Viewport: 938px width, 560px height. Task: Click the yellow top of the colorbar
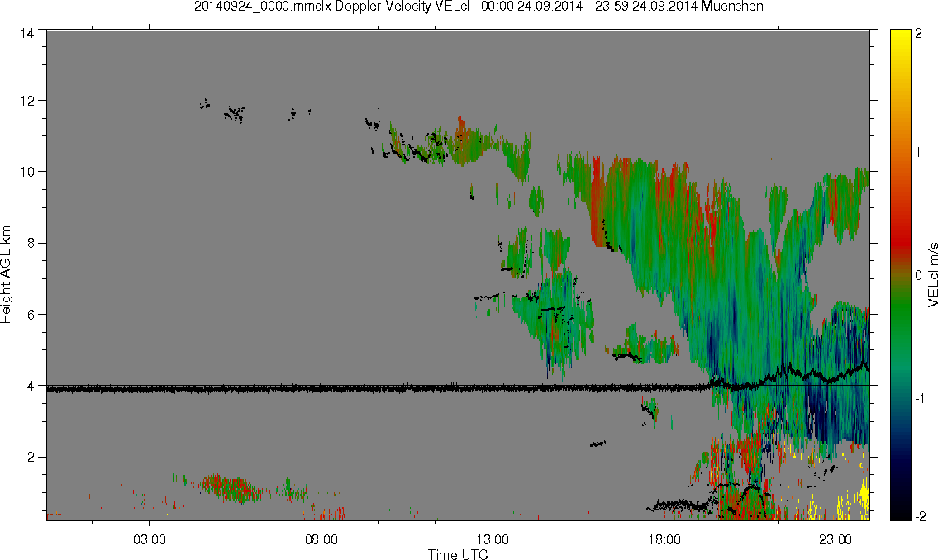coord(902,37)
